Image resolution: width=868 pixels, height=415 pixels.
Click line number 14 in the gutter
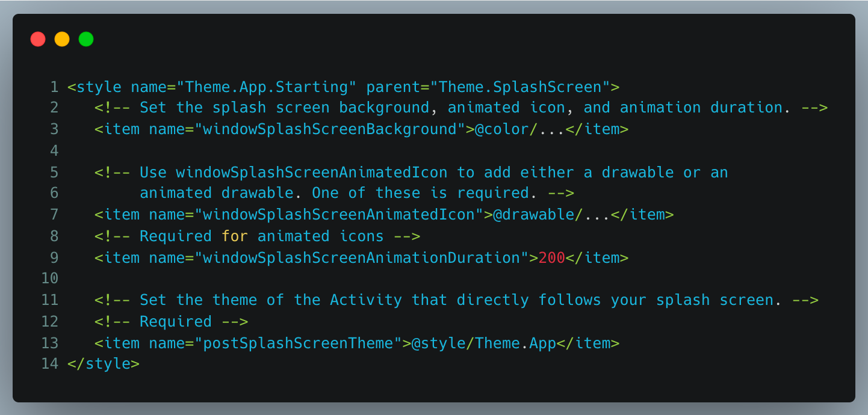click(x=50, y=364)
